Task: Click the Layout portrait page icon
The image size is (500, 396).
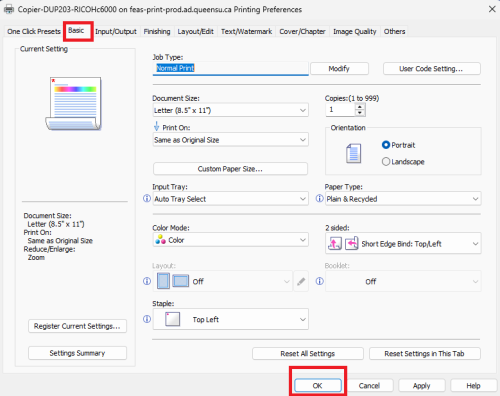Action: click(x=163, y=281)
